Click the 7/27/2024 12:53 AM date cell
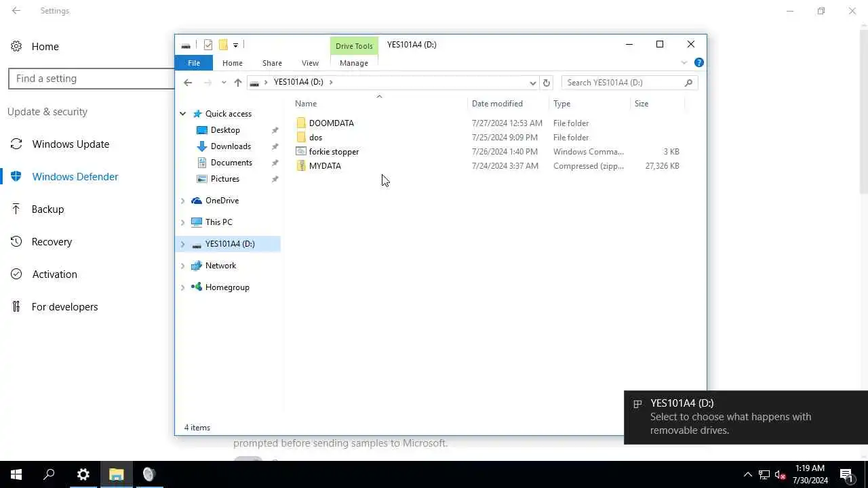 tap(507, 123)
